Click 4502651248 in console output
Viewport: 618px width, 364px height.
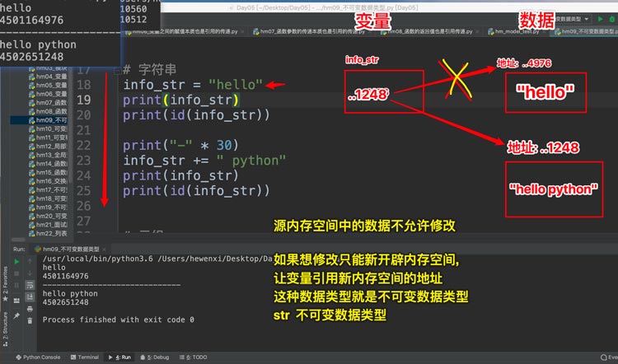pos(65,302)
